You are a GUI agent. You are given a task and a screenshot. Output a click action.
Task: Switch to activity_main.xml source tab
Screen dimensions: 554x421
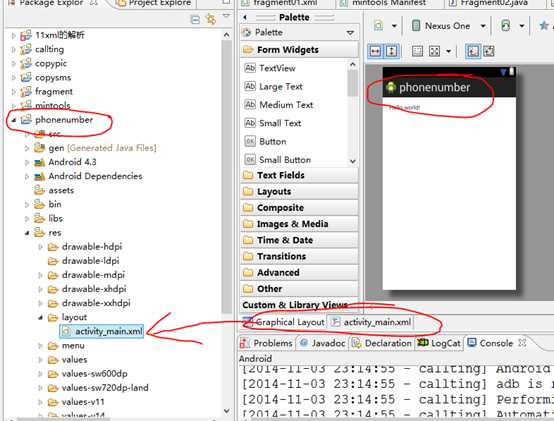(x=371, y=322)
